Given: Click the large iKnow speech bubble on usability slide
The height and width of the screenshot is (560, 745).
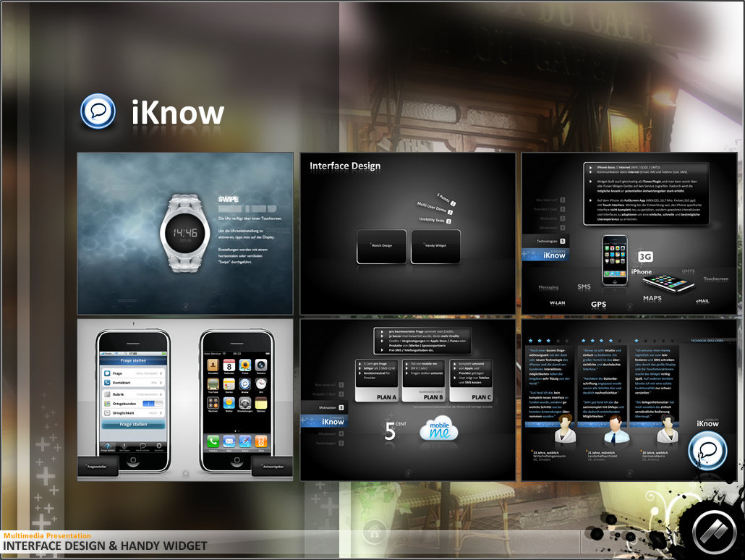Looking at the screenshot, I should tap(707, 452).
